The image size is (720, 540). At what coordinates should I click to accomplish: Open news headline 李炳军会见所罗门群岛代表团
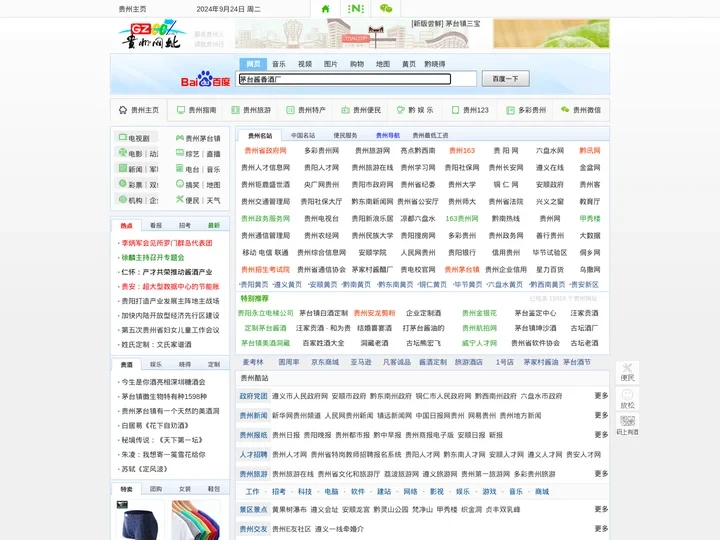coord(167,243)
